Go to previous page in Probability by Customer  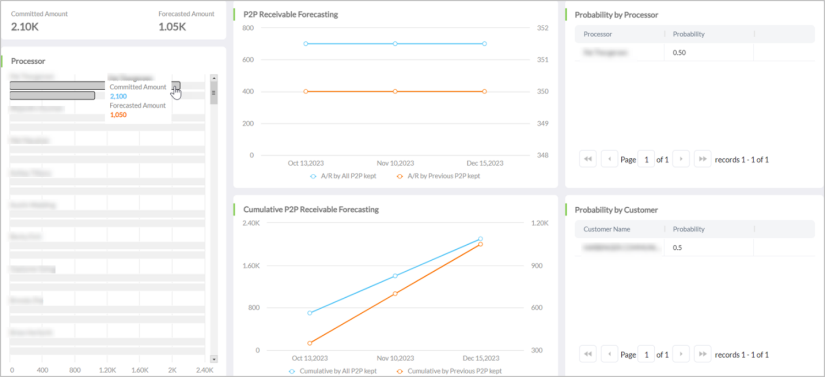609,354
